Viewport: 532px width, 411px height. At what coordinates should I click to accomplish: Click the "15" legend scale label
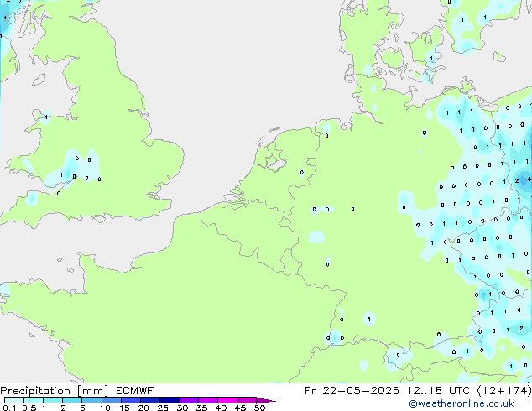click(x=124, y=408)
